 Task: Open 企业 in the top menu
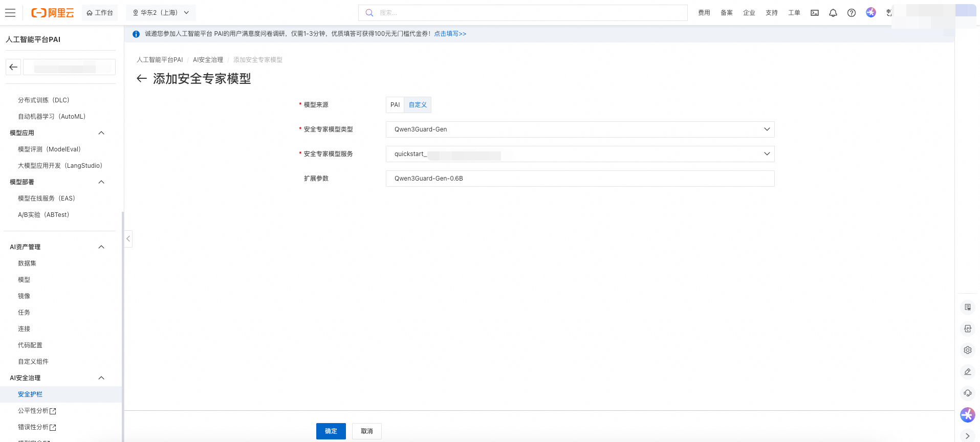[x=749, y=13]
